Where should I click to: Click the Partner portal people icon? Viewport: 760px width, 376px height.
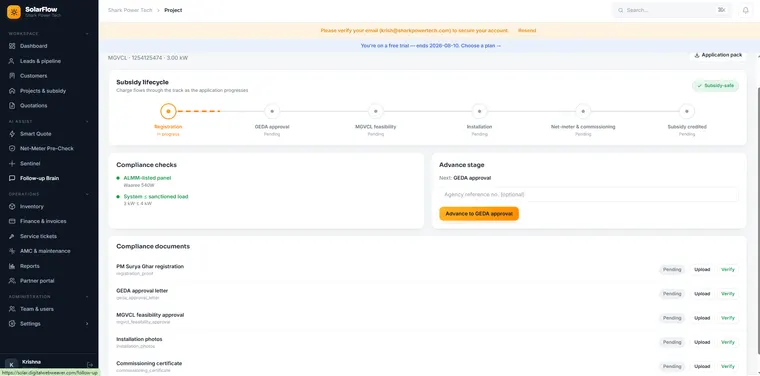coord(12,281)
